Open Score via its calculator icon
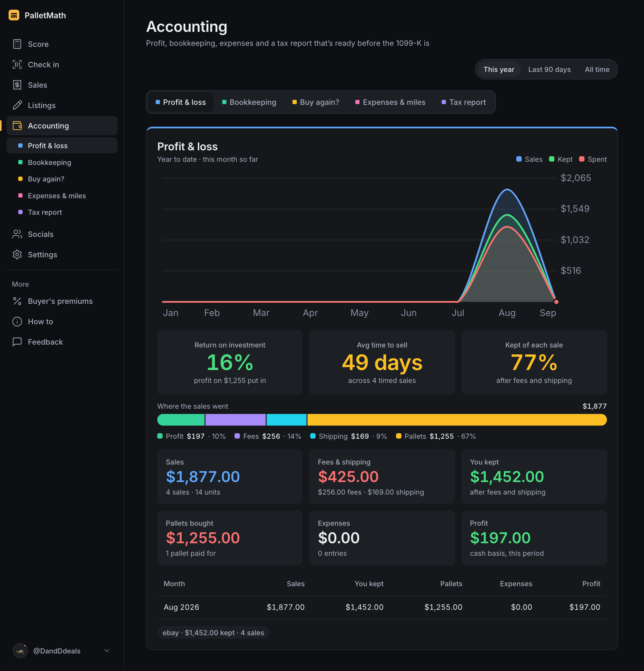This screenshot has width=644, height=671. coord(17,44)
